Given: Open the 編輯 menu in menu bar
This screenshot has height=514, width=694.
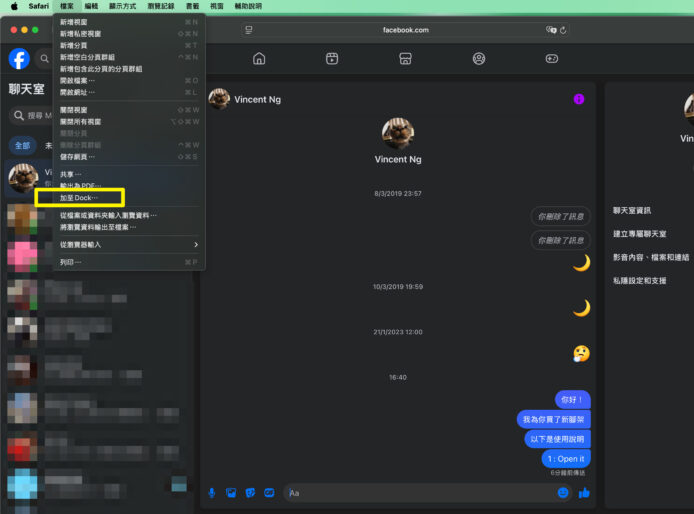Looking at the screenshot, I should pos(91,6).
